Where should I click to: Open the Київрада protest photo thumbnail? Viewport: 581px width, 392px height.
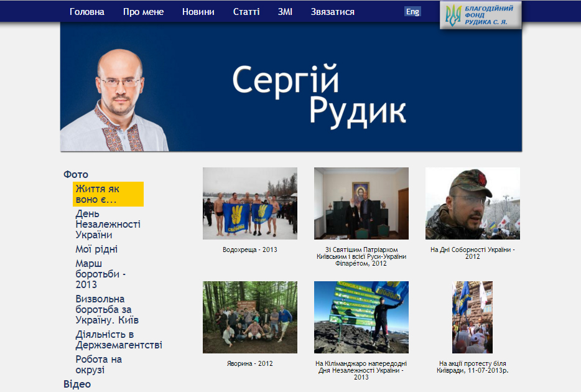click(x=472, y=317)
